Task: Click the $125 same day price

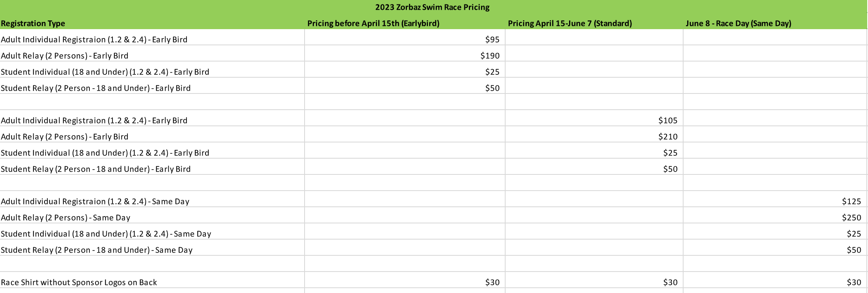Action: [x=851, y=202]
